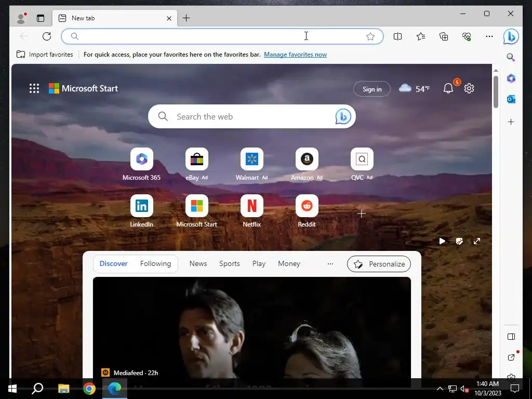
Task: Open Windows taskbar search
Action: (37, 389)
